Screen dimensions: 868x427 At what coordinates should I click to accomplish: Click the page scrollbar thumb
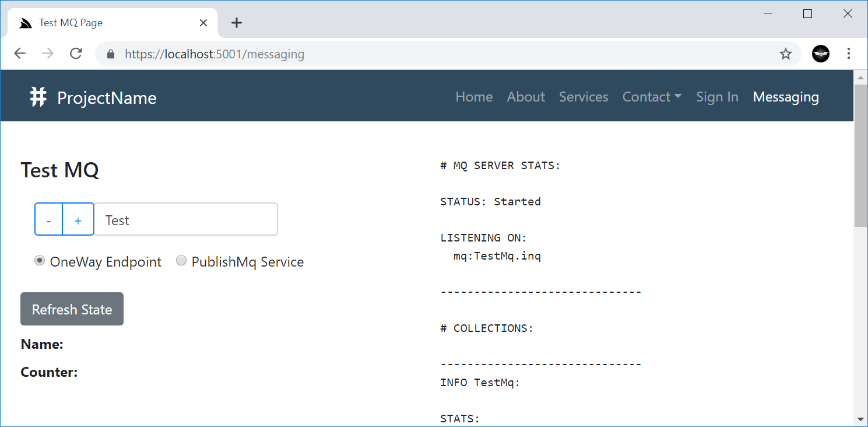pyautogui.click(x=860, y=155)
